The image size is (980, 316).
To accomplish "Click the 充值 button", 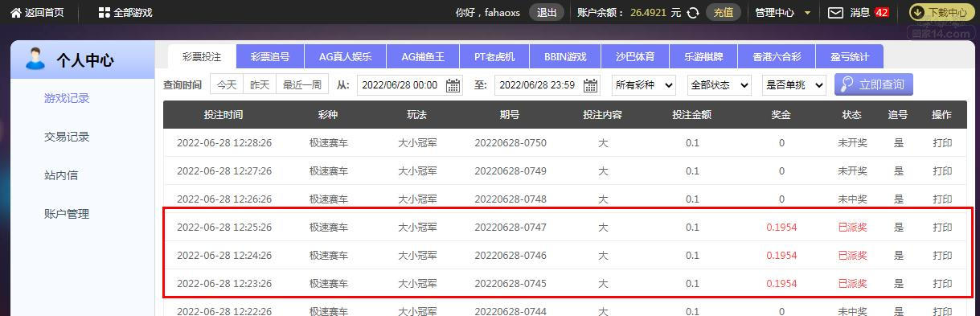I will pyautogui.click(x=724, y=13).
